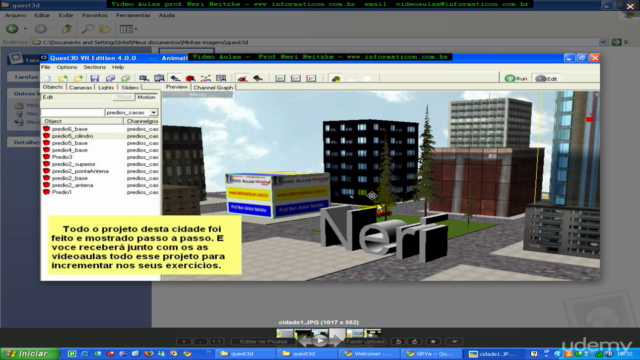Click the rotate clockwise button in viewer
The image size is (640, 360).
click(x=415, y=341)
